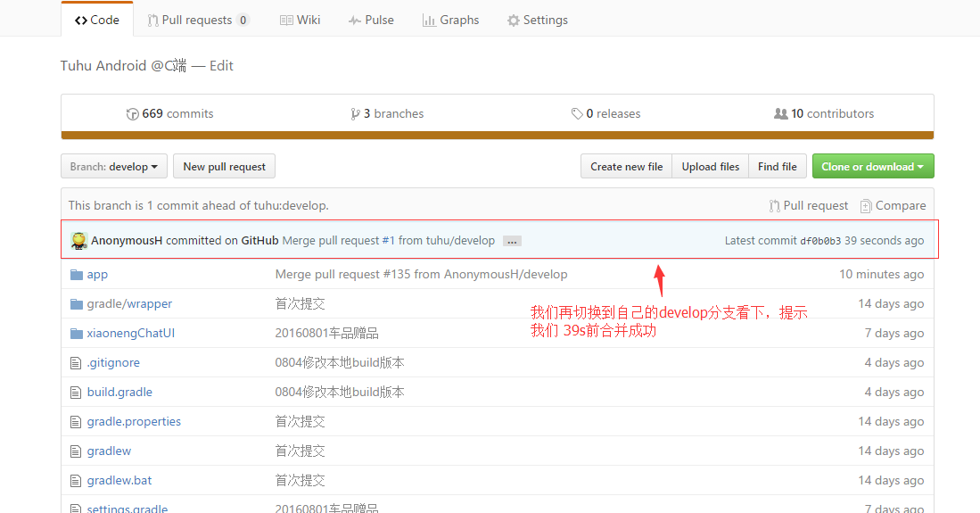Screen dimensions: 980x513
Task: Click the Code tab icon
Action: 80,20
